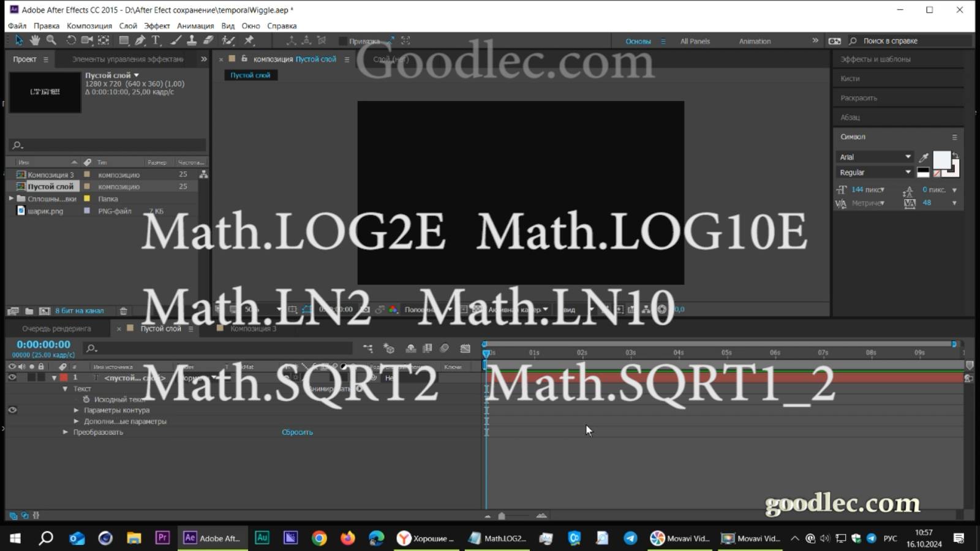The height and width of the screenshot is (551, 980).
Task: Open the Эффект menu
Action: click(x=157, y=26)
